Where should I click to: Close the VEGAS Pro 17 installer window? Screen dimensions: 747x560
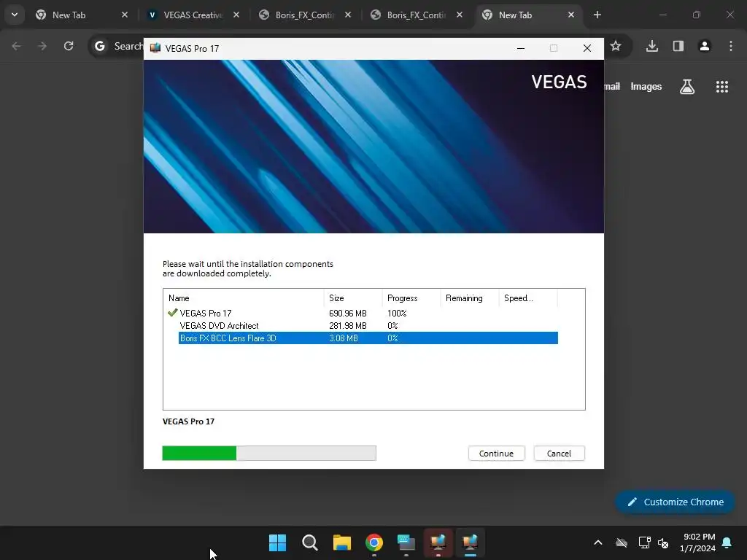587,48
